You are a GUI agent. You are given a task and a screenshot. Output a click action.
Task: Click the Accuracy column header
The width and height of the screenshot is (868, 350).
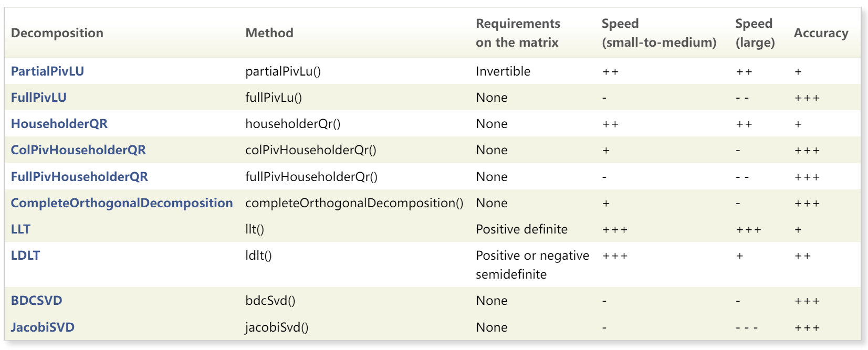click(821, 33)
